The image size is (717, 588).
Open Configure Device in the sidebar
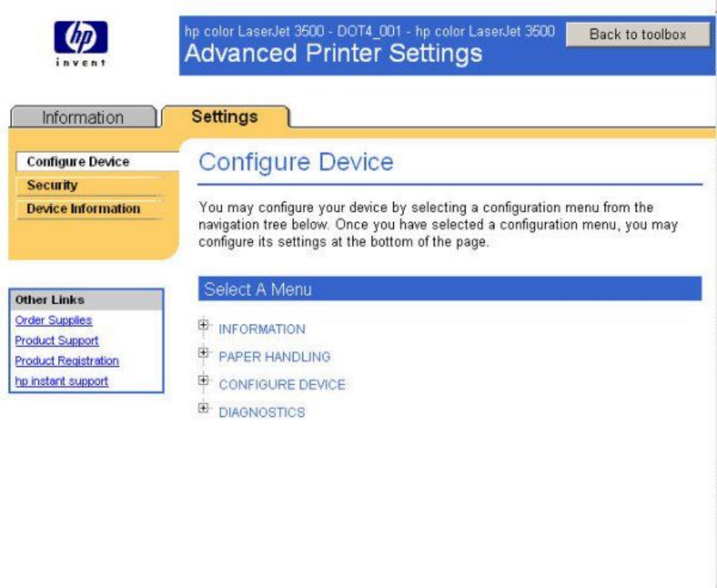coord(97,162)
